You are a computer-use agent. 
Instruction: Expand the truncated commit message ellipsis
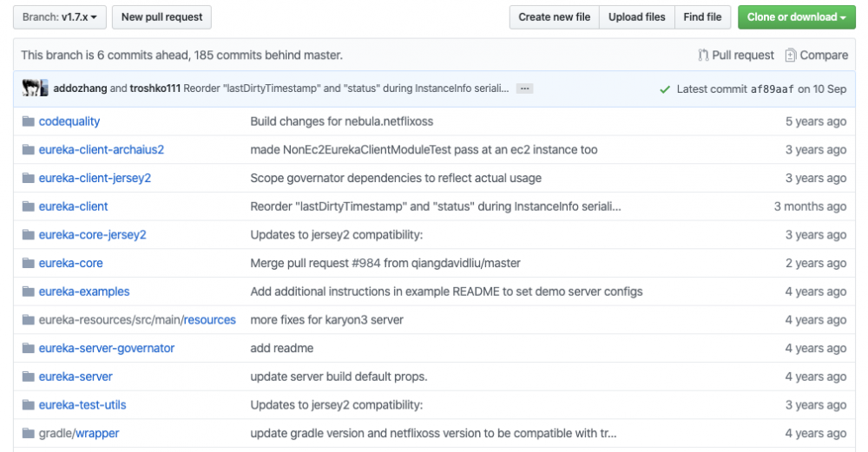pos(524,88)
